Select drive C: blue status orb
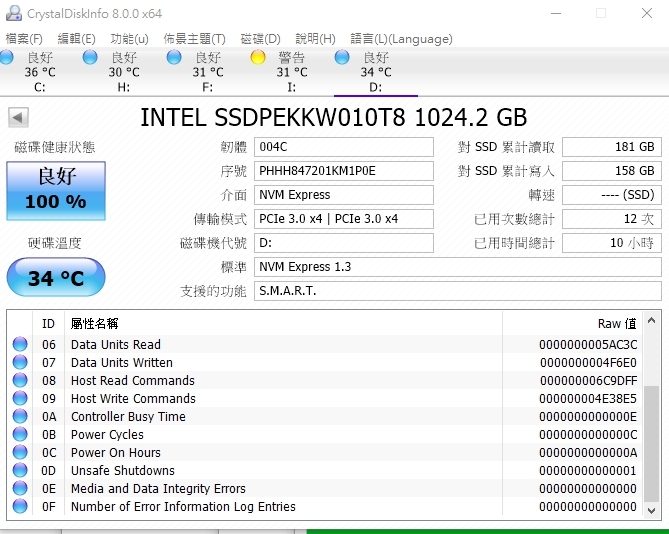This screenshot has height=534, width=669. pyautogui.click(x=6, y=57)
